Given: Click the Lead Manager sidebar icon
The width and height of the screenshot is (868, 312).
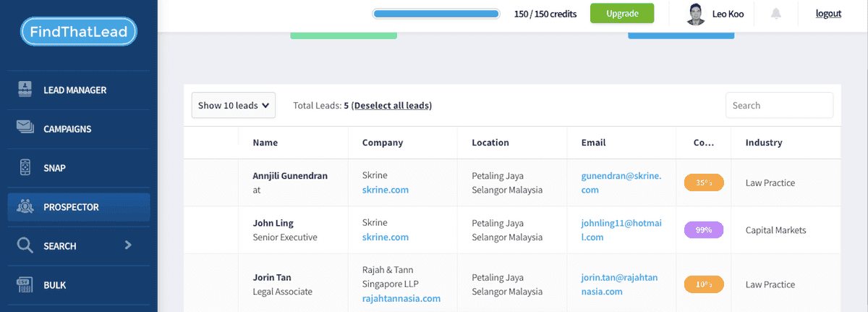Looking at the screenshot, I should [25, 90].
